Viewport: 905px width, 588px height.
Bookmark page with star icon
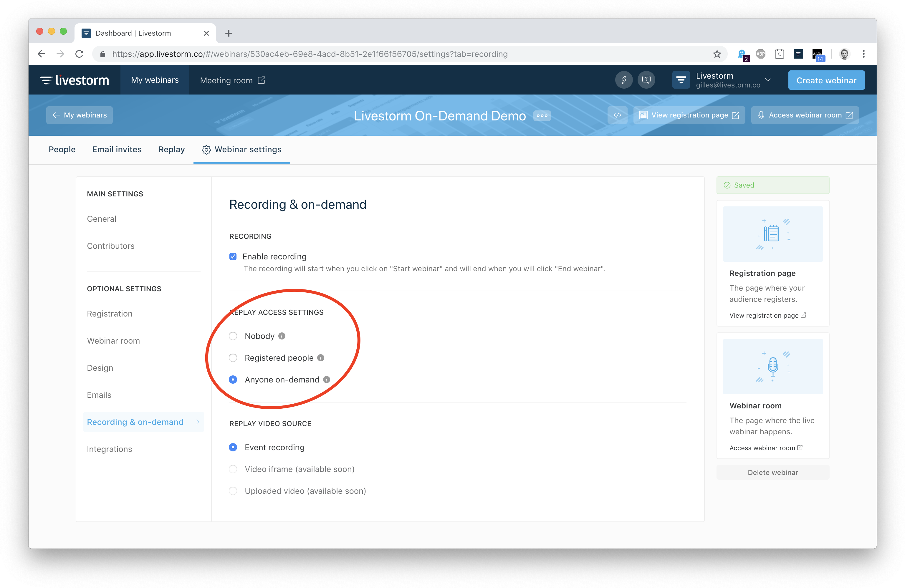(717, 54)
